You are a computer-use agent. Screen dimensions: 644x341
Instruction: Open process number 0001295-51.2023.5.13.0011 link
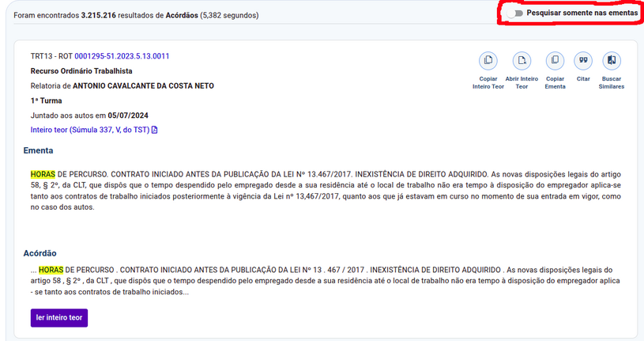coord(122,56)
